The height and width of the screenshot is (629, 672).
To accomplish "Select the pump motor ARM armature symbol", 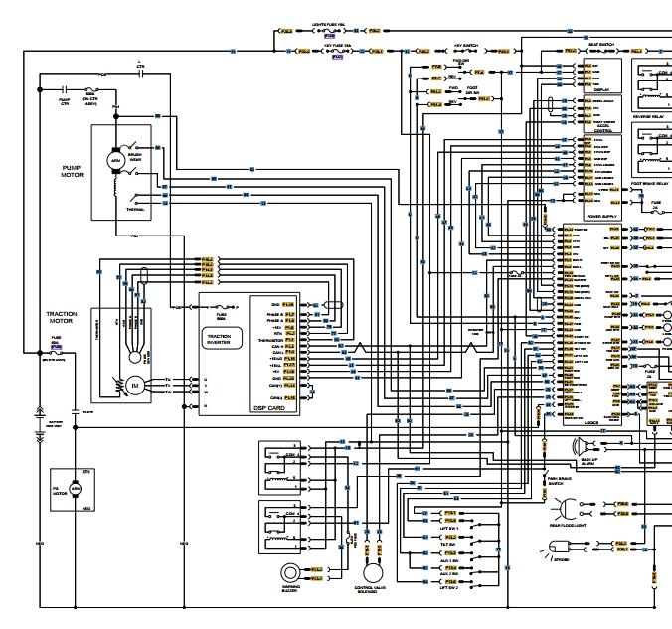I will click(115, 161).
